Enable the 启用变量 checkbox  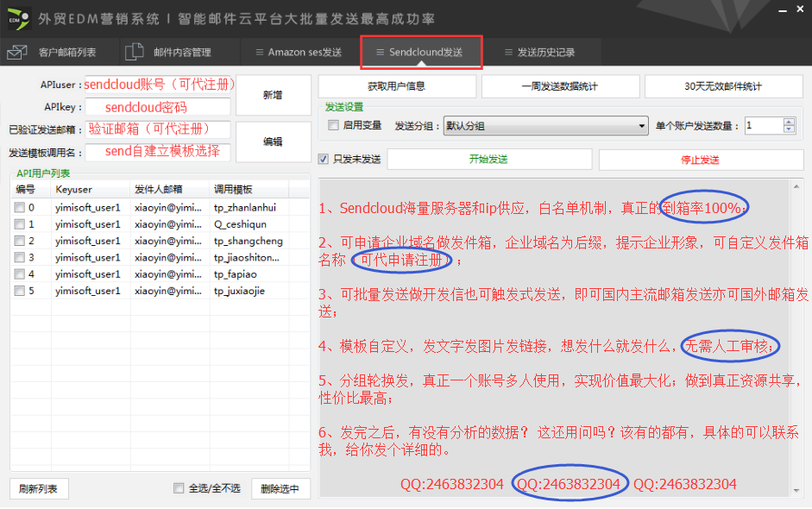[333, 125]
